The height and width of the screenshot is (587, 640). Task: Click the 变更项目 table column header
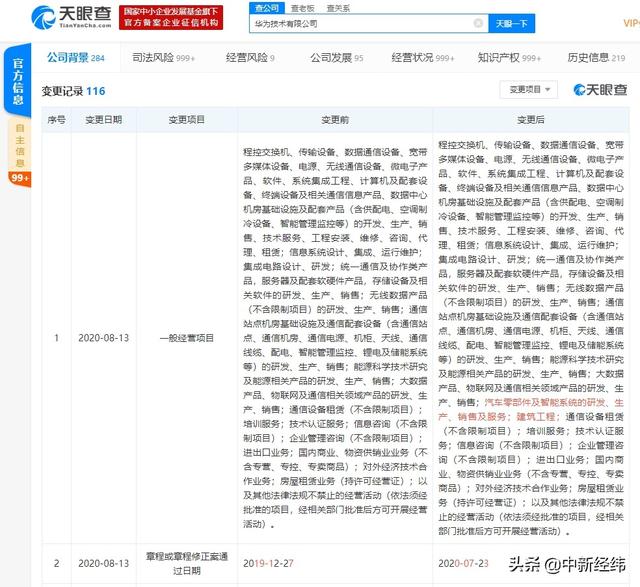click(187, 120)
